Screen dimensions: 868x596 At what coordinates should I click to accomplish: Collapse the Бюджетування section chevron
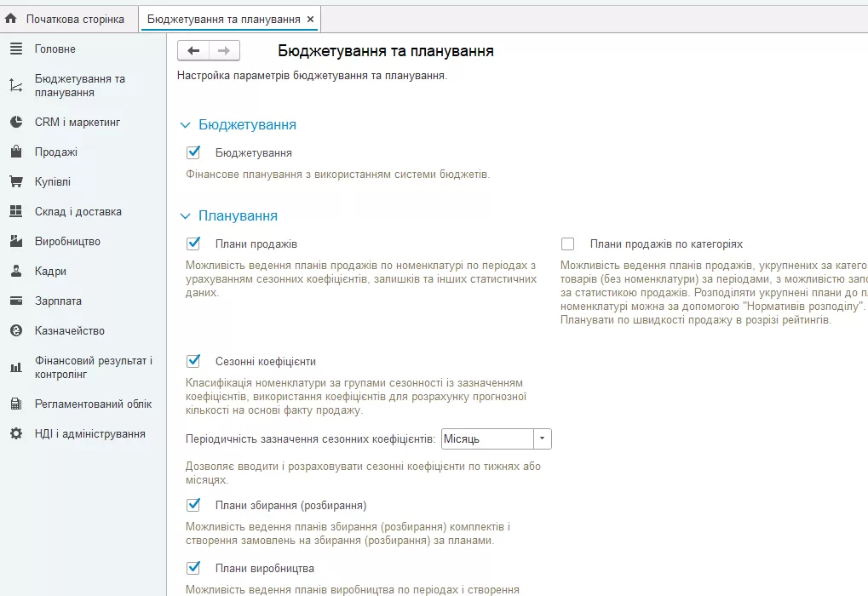185,126
